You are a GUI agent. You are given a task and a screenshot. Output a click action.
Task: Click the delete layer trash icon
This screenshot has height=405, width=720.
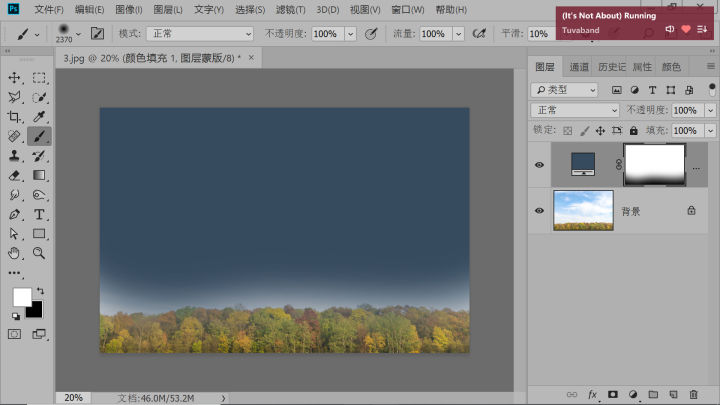(x=693, y=394)
